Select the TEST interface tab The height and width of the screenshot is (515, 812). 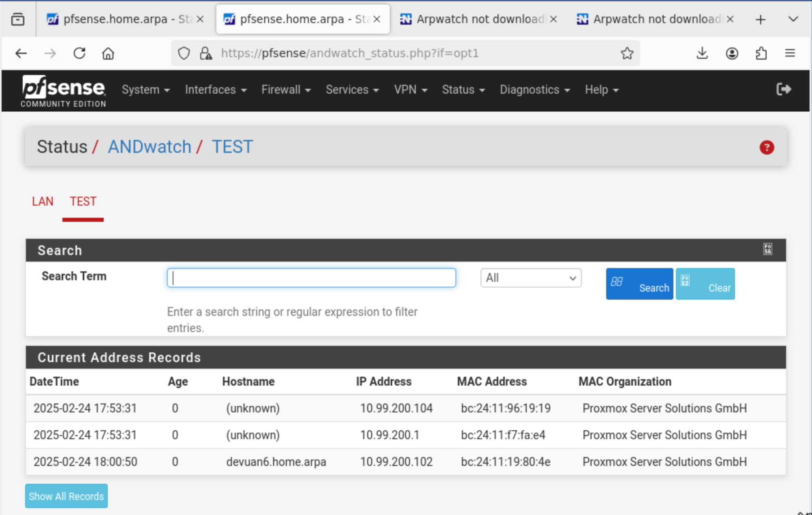[x=83, y=202]
